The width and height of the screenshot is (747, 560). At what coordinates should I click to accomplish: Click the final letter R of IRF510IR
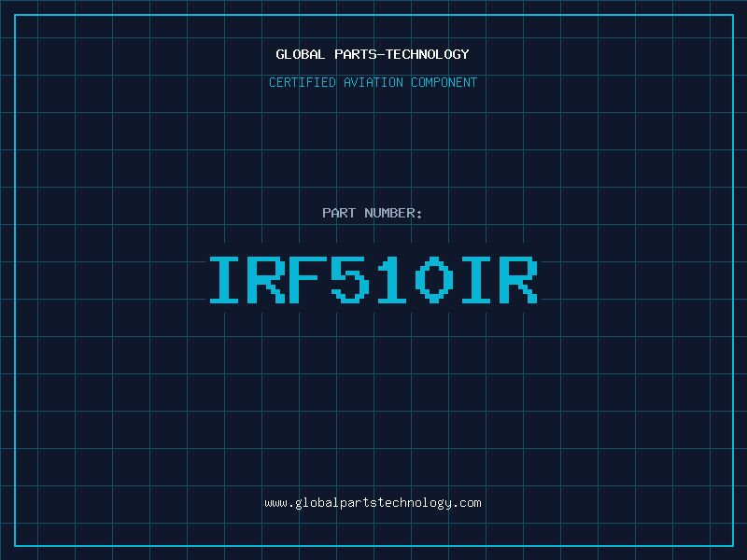point(519,280)
